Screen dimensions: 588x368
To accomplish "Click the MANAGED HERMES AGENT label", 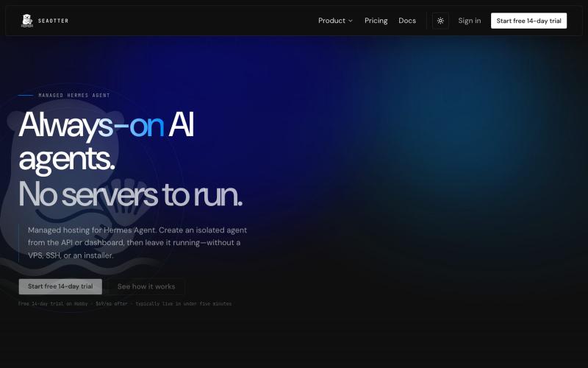I will click(x=74, y=96).
